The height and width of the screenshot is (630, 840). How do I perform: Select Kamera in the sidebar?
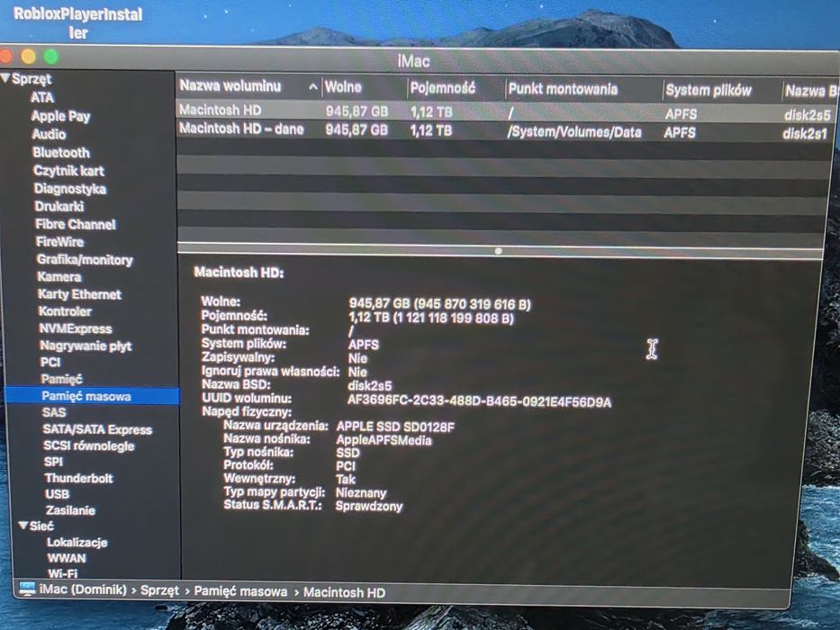point(59,277)
